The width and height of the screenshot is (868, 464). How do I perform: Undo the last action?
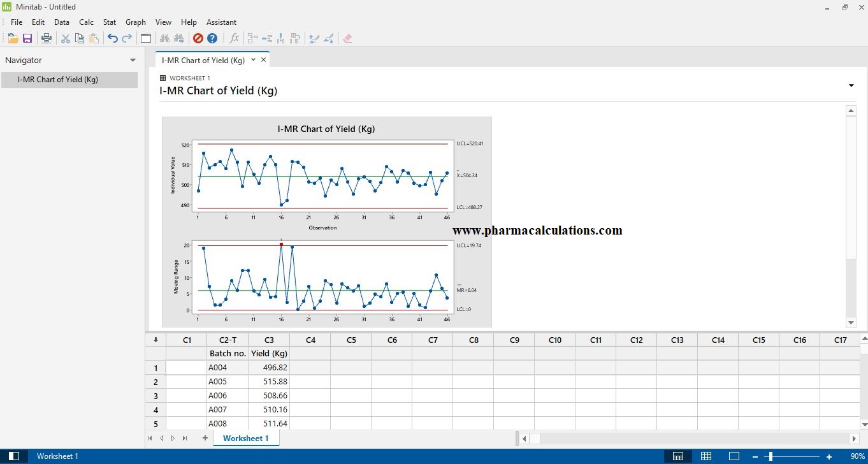[112, 38]
